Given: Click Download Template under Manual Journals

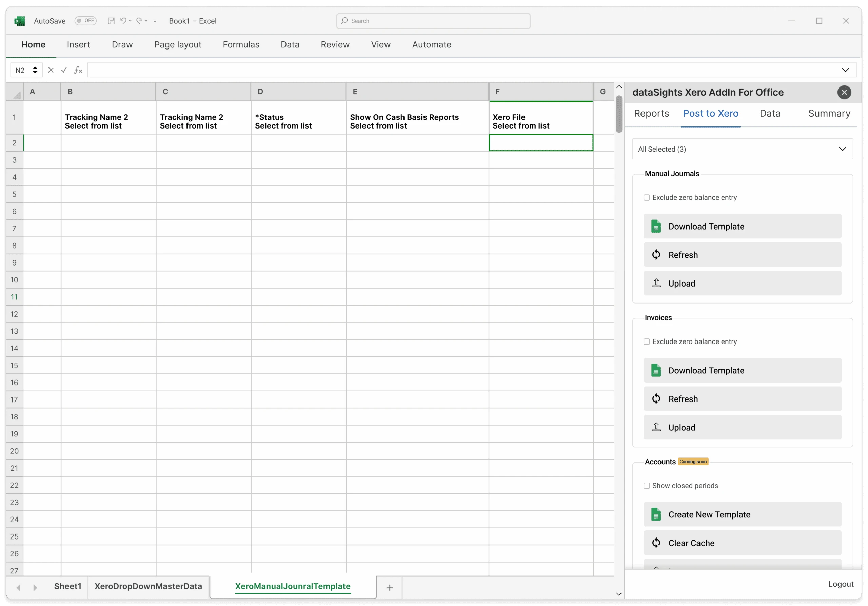Looking at the screenshot, I should point(743,227).
